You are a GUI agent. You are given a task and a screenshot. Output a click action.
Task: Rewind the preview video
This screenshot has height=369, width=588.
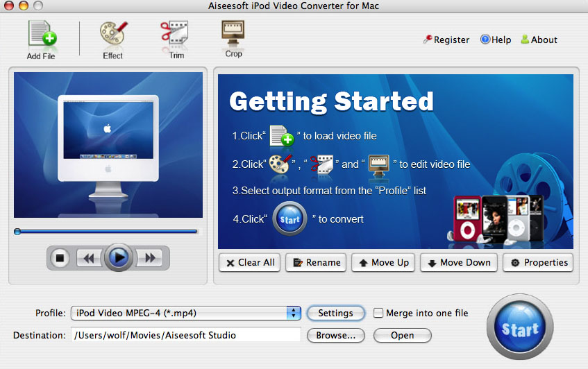tap(89, 258)
